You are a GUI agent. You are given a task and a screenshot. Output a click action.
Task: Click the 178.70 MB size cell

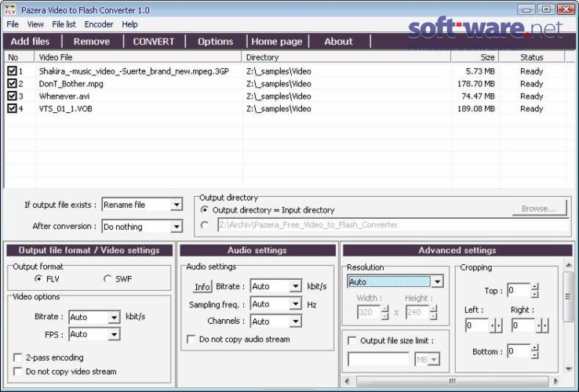[x=475, y=84]
